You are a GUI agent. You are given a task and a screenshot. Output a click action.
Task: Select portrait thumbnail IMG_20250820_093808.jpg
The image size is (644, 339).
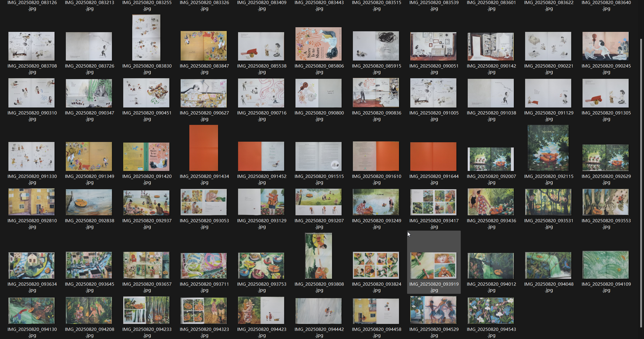click(318, 256)
